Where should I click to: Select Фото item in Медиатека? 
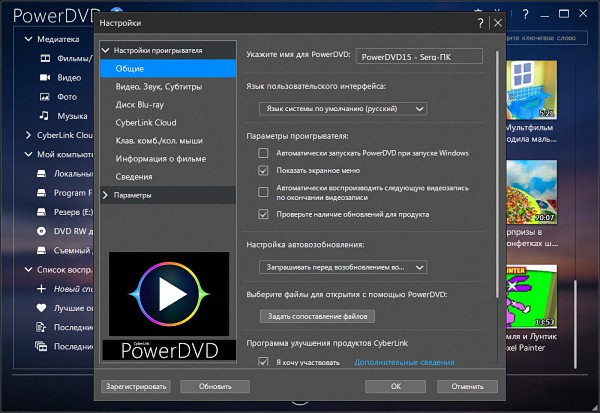[x=67, y=97]
